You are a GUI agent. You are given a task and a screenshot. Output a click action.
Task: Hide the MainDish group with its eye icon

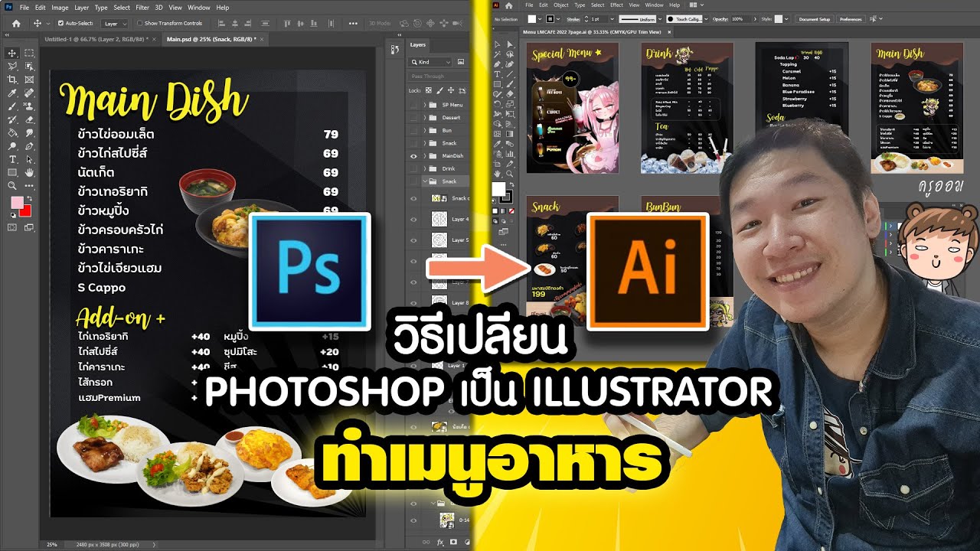(413, 156)
